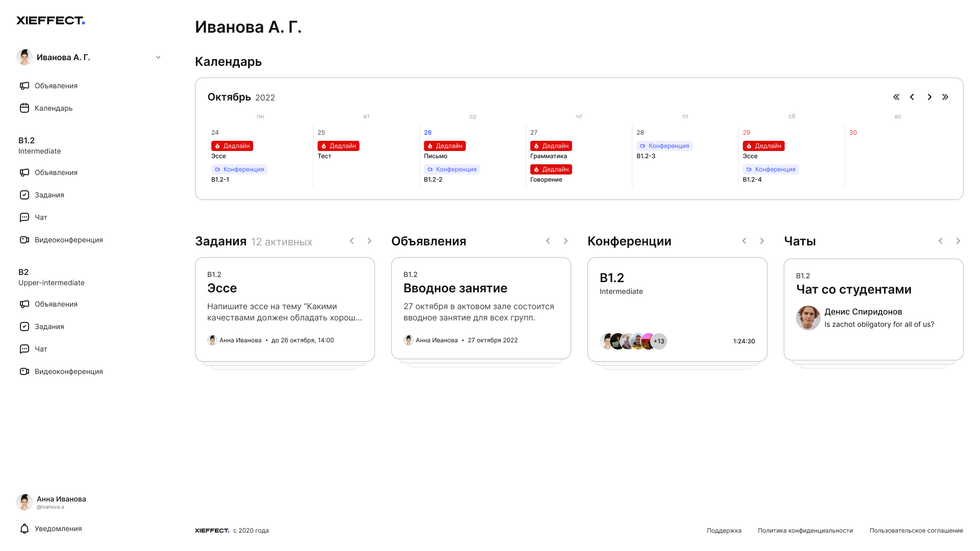The height and width of the screenshot is (551, 980).
Task: Click Конференция tag for B1.2-1
Action: tap(239, 169)
